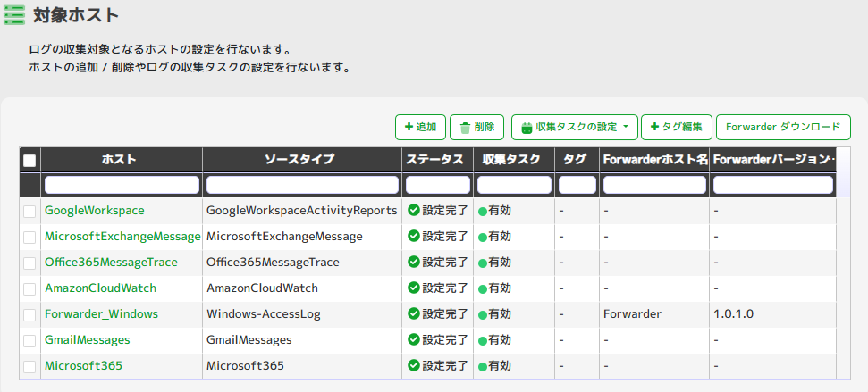Focus the ステータス column filter field

[437, 185]
